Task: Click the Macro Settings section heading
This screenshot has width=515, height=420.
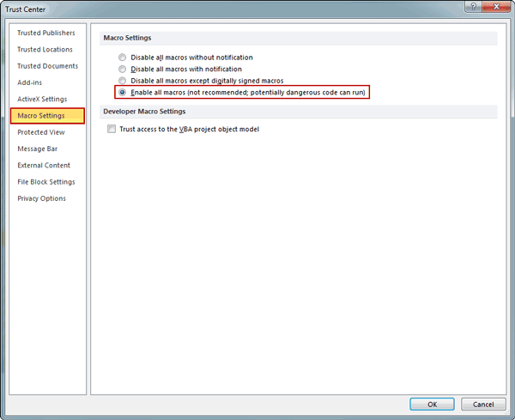Action: tap(127, 38)
